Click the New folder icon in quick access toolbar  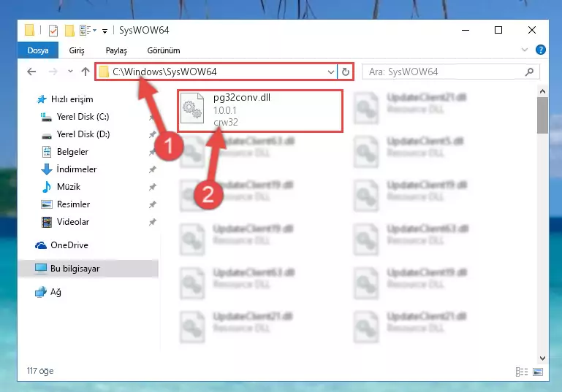click(x=69, y=31)
